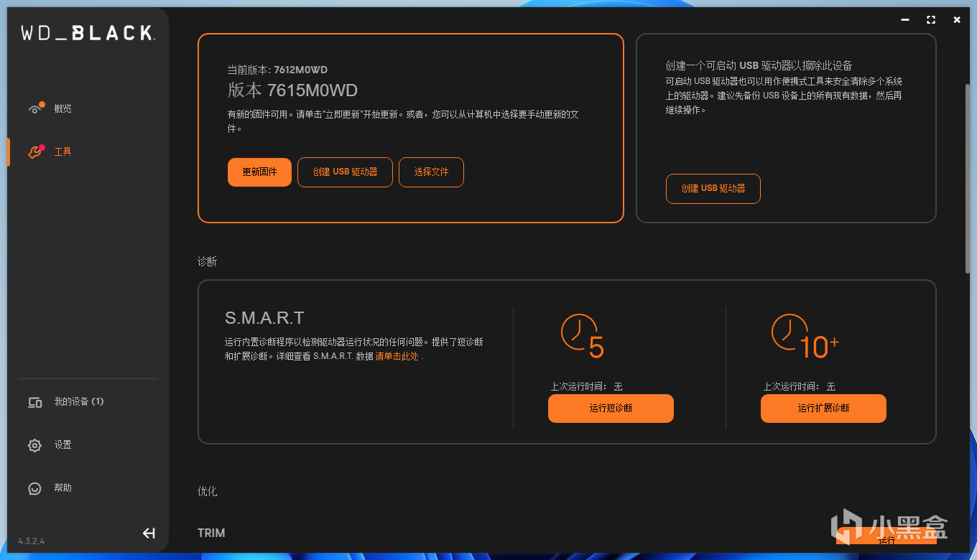
Task: Open the 设置 settings page
Action: coord(63,445)
